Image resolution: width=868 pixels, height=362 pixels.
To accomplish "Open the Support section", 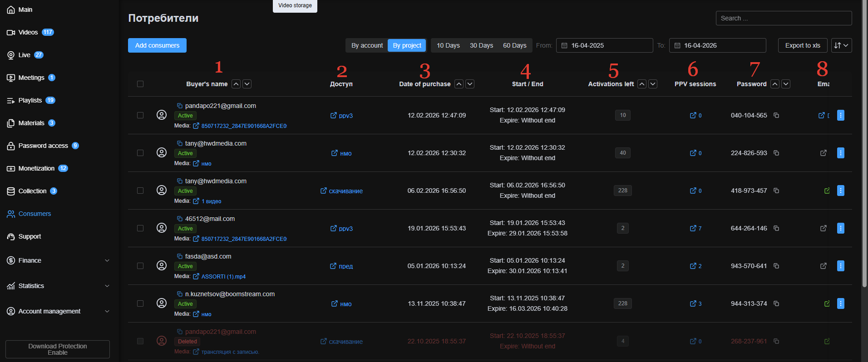I will point(30,236).
